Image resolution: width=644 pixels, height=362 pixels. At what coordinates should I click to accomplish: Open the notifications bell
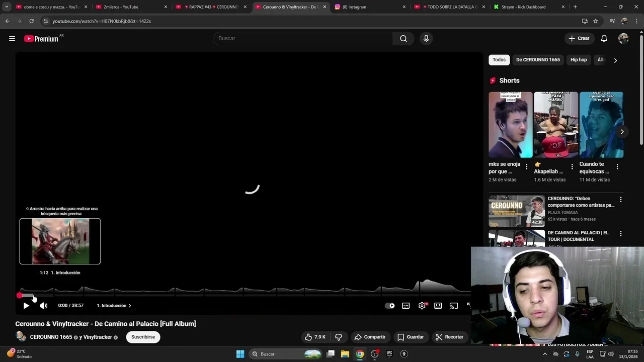coord(604,39)
